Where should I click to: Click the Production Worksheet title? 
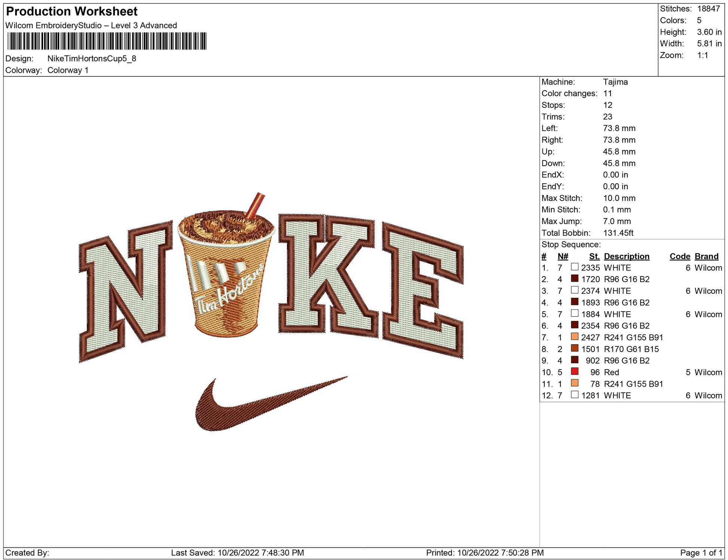coord(72,11)
